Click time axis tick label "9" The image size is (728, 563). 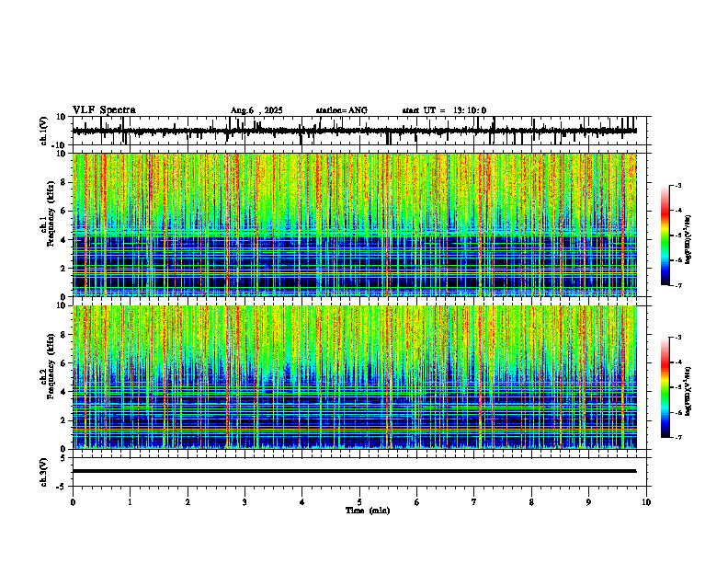click(x=588, y=502)
